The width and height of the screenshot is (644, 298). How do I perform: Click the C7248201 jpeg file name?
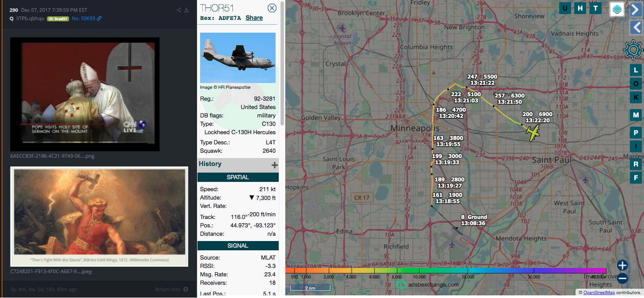pos(51,272)
